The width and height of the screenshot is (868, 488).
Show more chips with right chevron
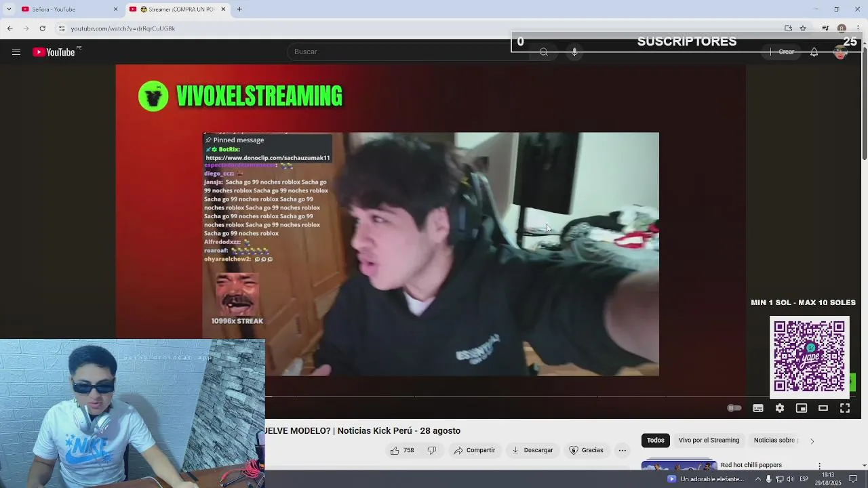pos(812,441)
